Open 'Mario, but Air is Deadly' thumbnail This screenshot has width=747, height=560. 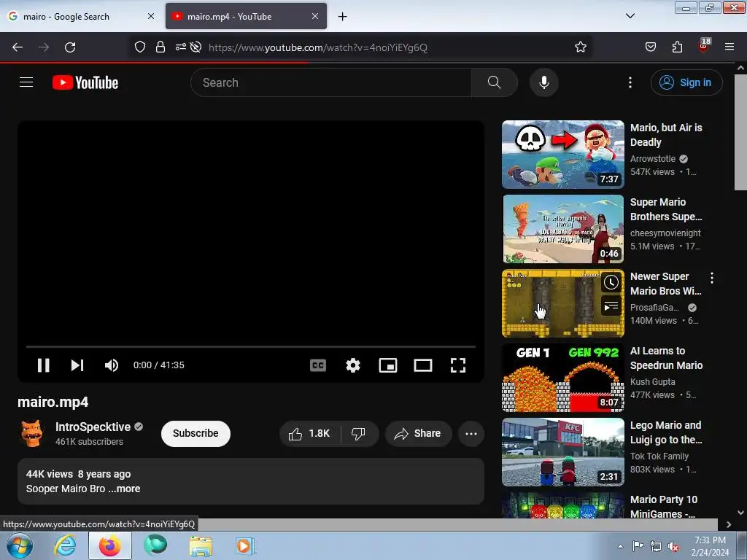click(x=562, y=155)
